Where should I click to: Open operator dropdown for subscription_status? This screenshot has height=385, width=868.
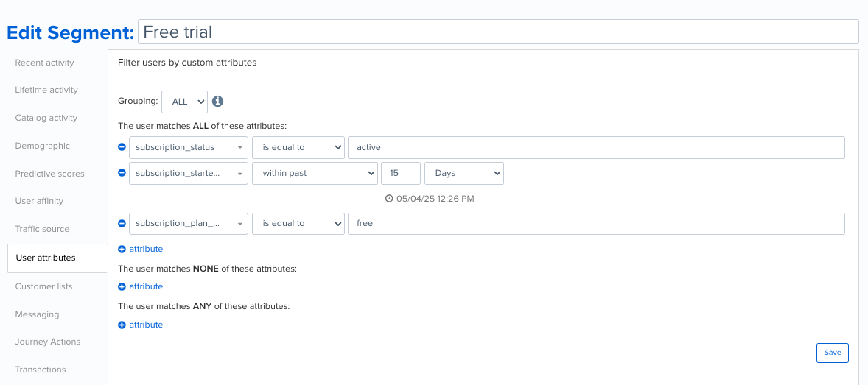[298, 148]
